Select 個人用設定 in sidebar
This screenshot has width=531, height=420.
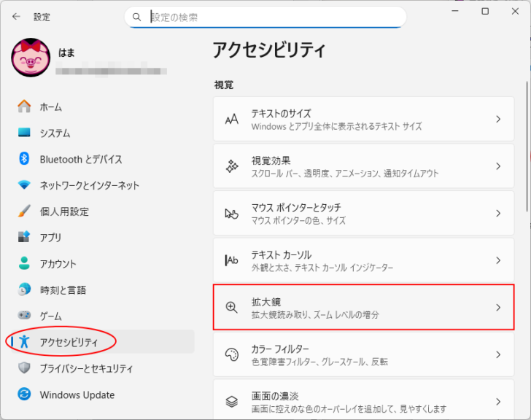click(x=103, y=211)
